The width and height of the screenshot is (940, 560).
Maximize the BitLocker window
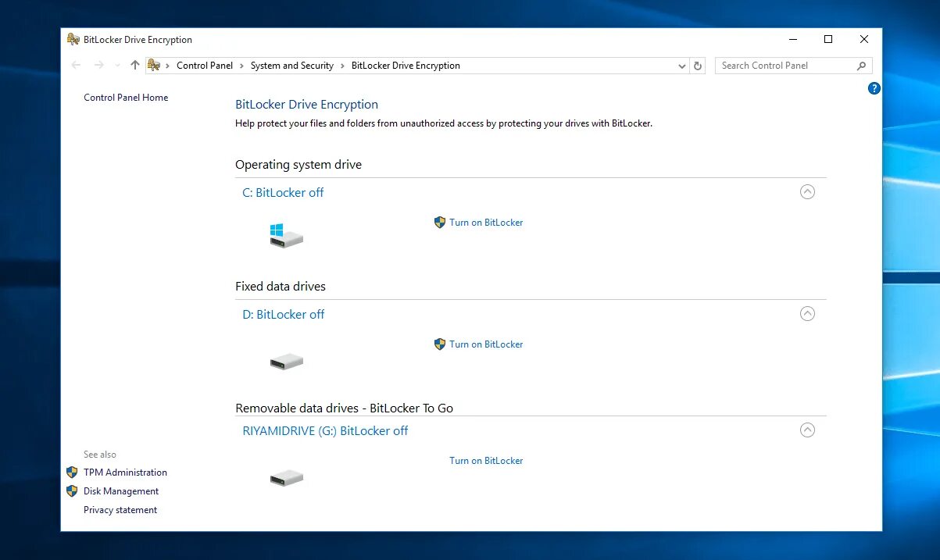coord(828,39)
